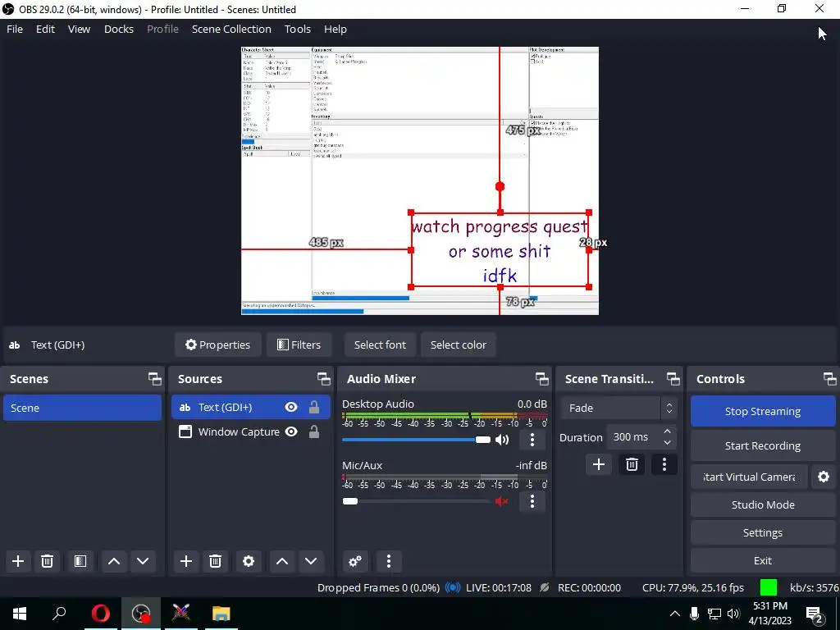Move source up in Sources list
This screenshot has height=630, width=840.
[x=282, y=561]
